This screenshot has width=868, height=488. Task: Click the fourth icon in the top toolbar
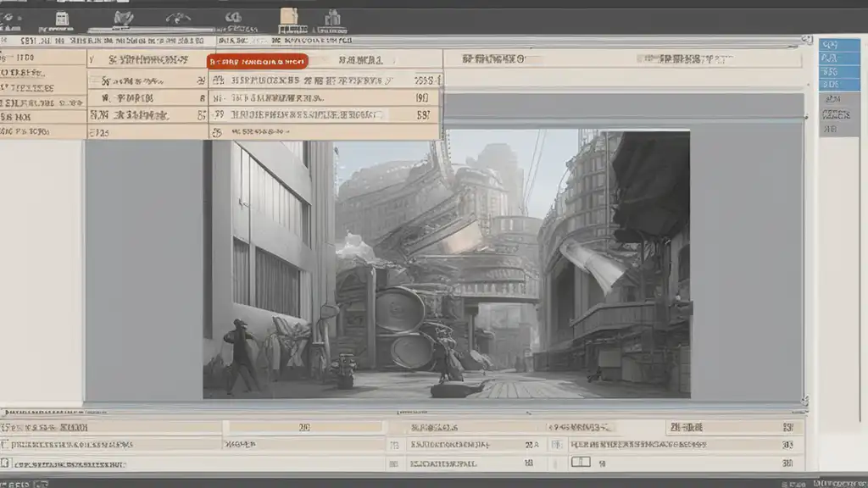coord(178,18)
